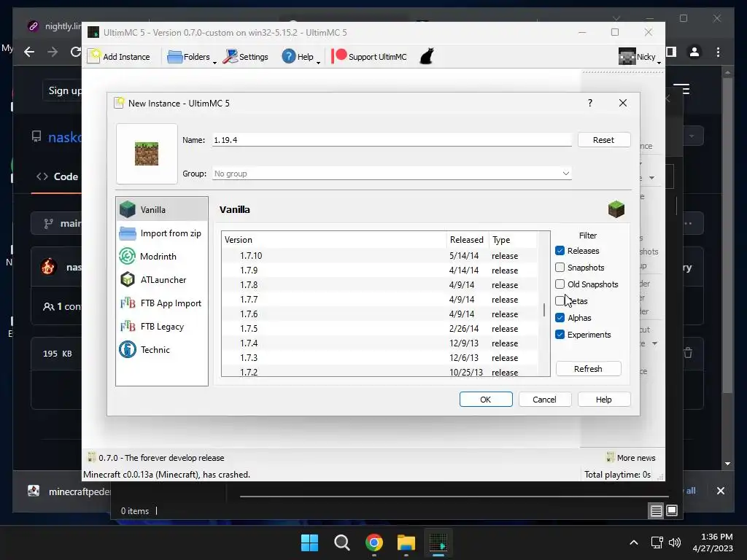747x560 pixels.
Task: Select the Vanilla source in sidebar
Action: coord(162,209)
